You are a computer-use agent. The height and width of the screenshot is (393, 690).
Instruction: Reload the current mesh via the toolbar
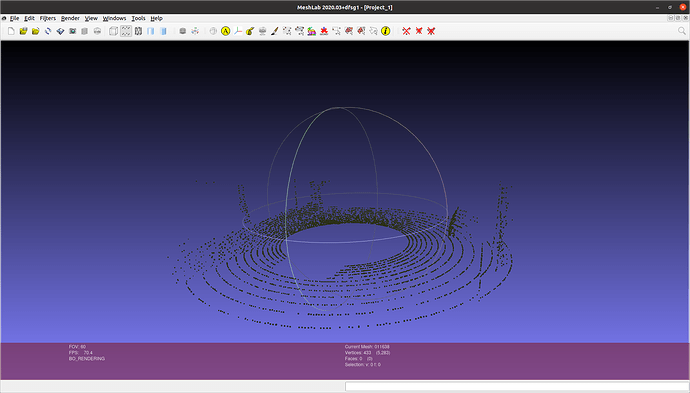point(48,31)
